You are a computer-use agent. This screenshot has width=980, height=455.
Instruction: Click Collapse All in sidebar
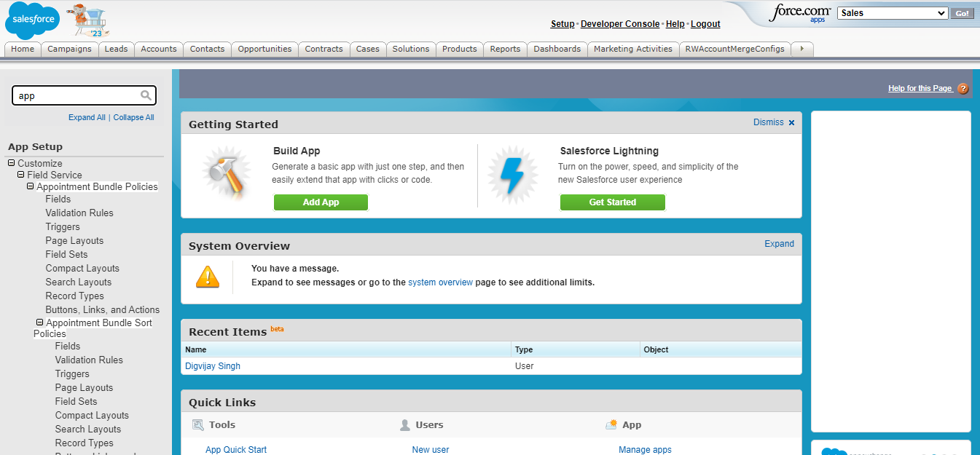click(x=133, y=117)
